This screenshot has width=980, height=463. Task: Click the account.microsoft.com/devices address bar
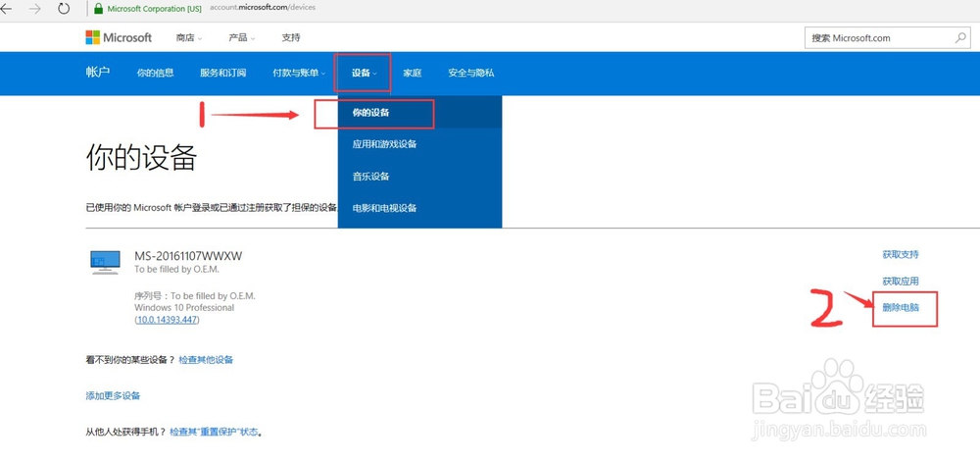(263, 8)
